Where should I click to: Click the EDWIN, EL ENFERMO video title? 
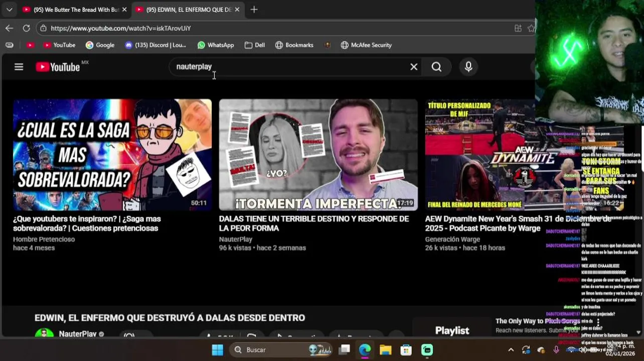(x=170, y=318)
